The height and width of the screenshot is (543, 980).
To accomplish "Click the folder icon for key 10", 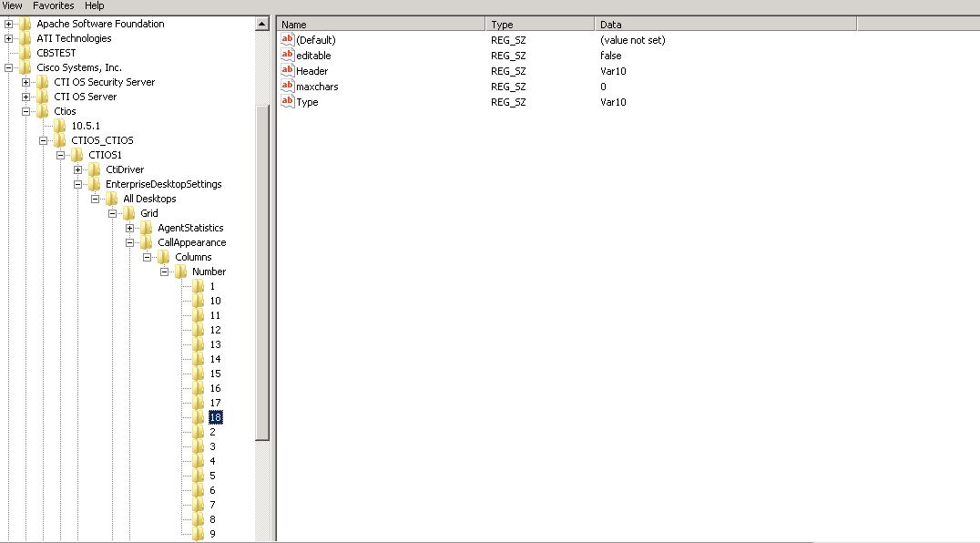I will point(199,301).
